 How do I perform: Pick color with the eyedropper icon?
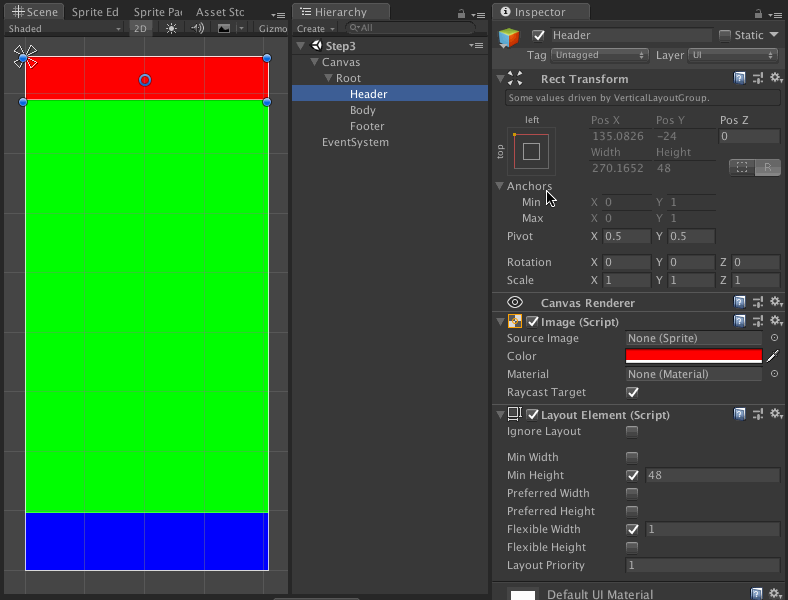[x=773, y=356]
